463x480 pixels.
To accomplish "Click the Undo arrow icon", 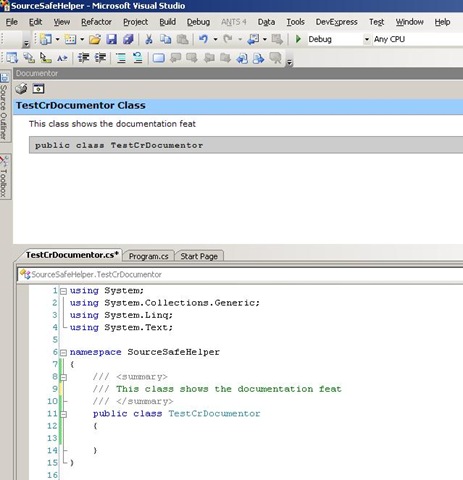I will [x=203, y=39].
